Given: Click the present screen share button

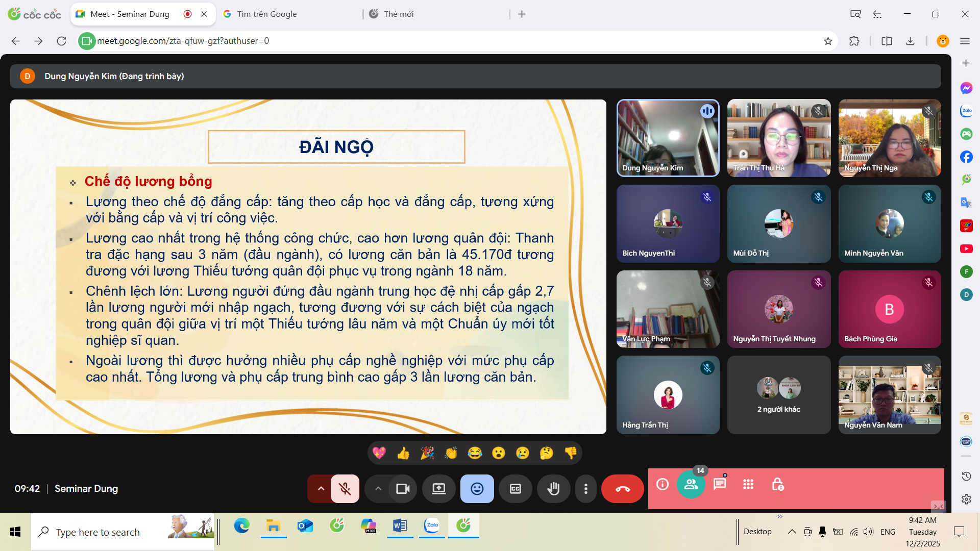Looking at the screenshot, I should pyautogui.click(x=438, y=489).
